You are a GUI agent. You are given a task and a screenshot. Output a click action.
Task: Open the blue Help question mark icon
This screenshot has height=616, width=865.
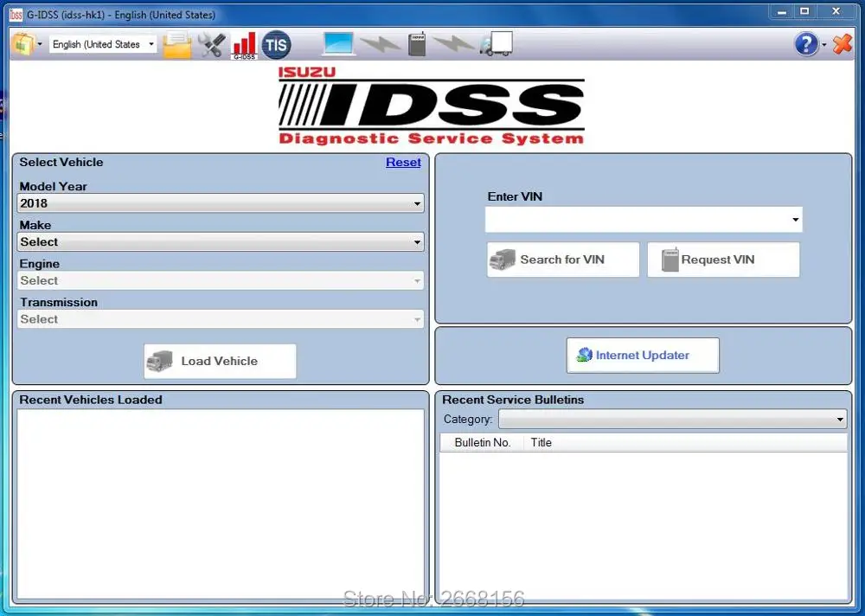click(x=806, y=44)
